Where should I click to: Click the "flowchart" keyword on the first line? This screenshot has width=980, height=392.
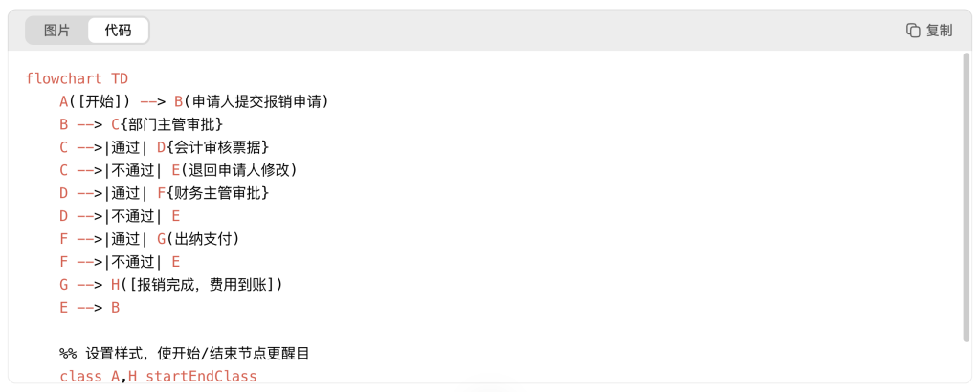point(63,78)
